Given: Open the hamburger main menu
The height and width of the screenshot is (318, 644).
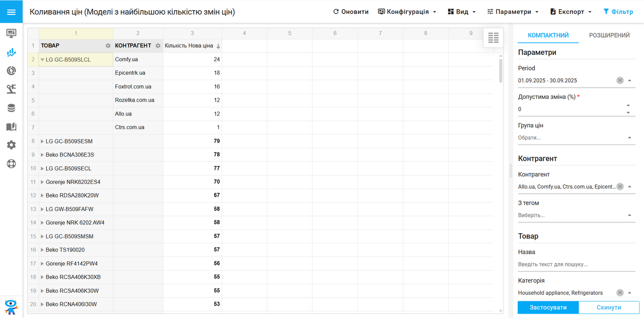Looking at the screenshot, I should [x=11, y=12].
